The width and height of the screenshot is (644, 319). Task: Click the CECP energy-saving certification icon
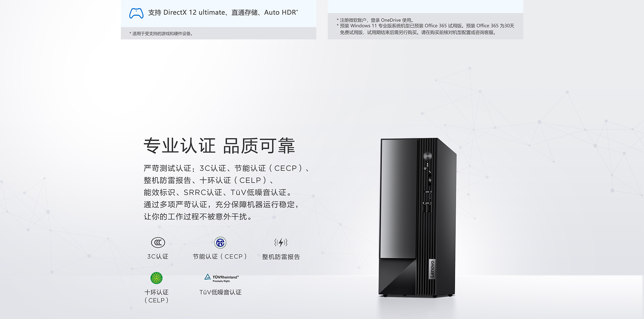tap(220, 242)
